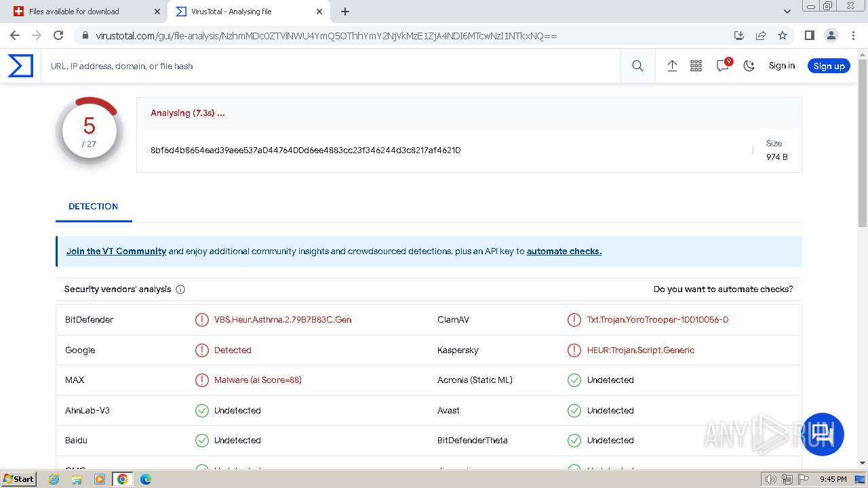Viewport: 868px width, 488px height.
Task: Click the browser forward arrow
Action: tap(37, 35)
